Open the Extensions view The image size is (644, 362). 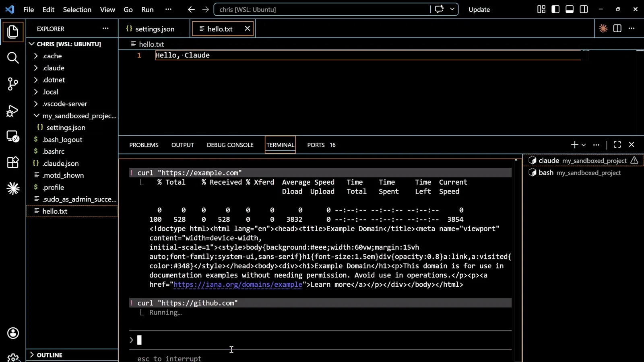click(x=13, y=162)
